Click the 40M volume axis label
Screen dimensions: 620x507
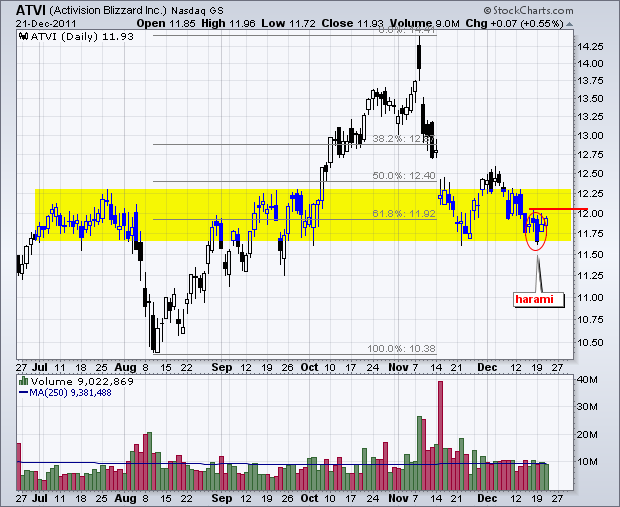587,380
